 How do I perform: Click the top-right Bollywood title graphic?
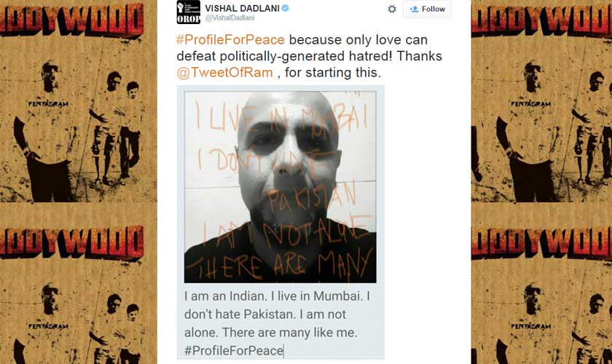click(x=542, y=20)
